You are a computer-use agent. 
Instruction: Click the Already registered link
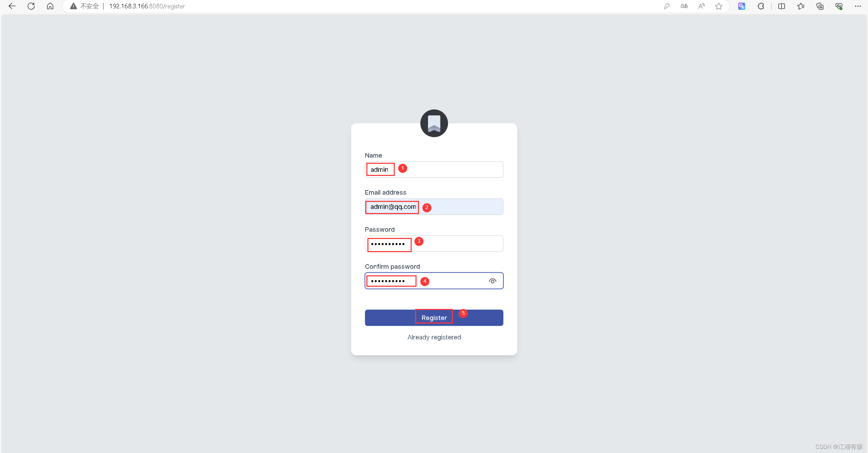coord(434,337)
